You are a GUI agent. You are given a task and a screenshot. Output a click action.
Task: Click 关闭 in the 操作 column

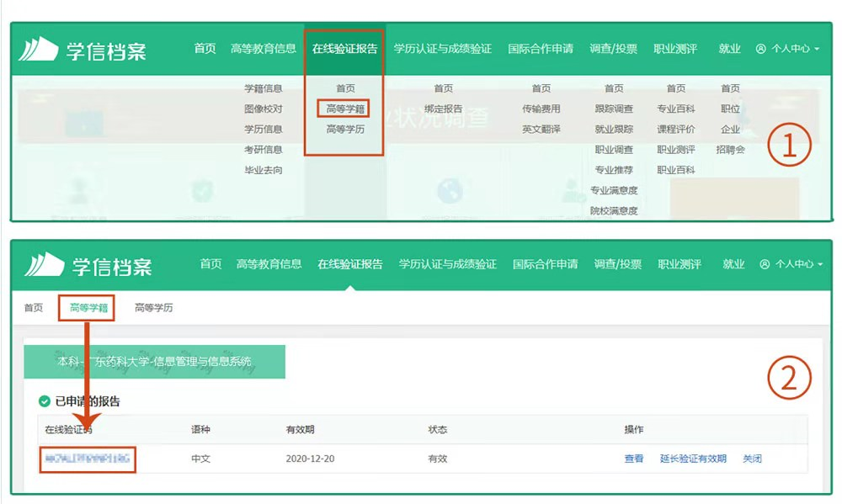(752, 459)
